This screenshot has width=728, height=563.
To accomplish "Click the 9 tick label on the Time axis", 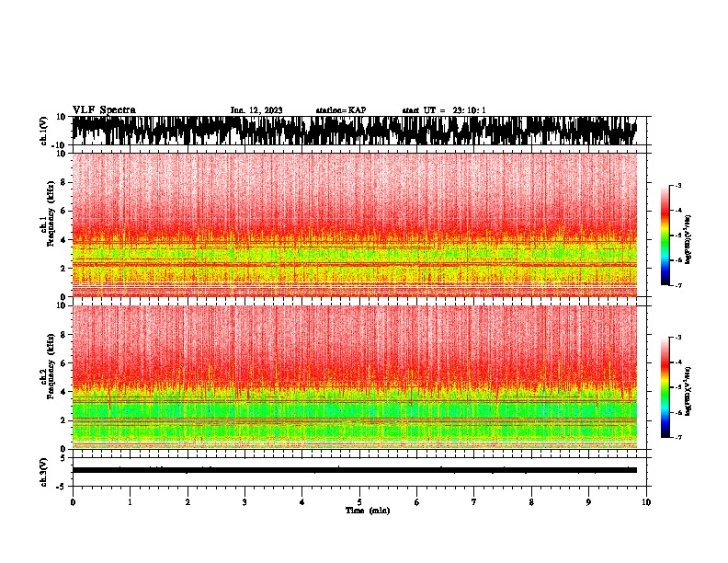I will coord(588,502).
